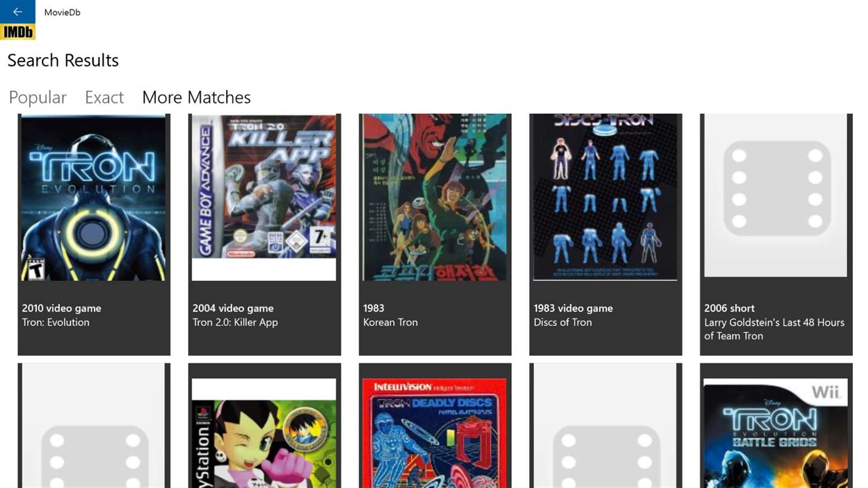Open the Tron 2.0: Killer App cover
Image resolution: width=868 pixels, height=488 pixels.
click(264, 198)
